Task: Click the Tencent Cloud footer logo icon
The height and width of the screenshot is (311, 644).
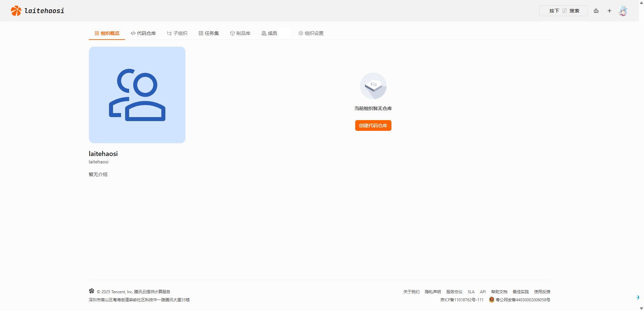Action: coord(92,291)
